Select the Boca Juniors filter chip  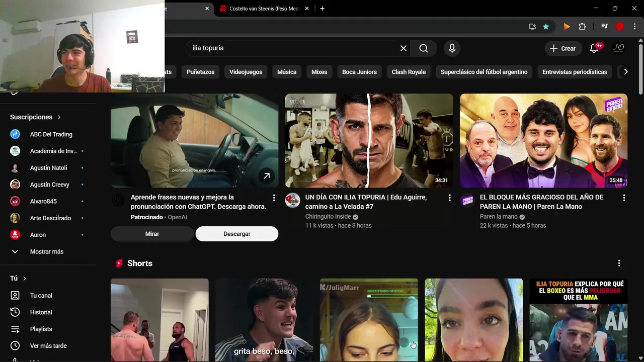click(359, 72)
